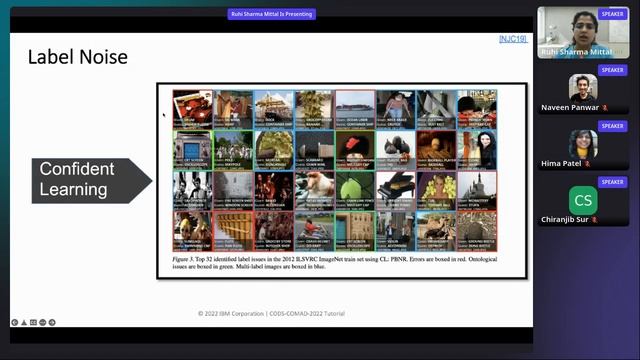Click the SPEAKER badge above Chiranjib Sur
640x360 pixels.
613,182
